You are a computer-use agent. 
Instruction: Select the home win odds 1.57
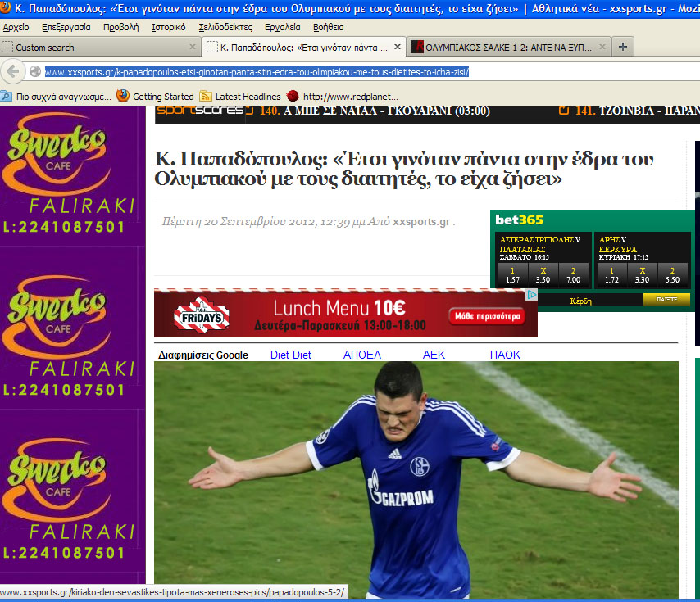[512, 275]
